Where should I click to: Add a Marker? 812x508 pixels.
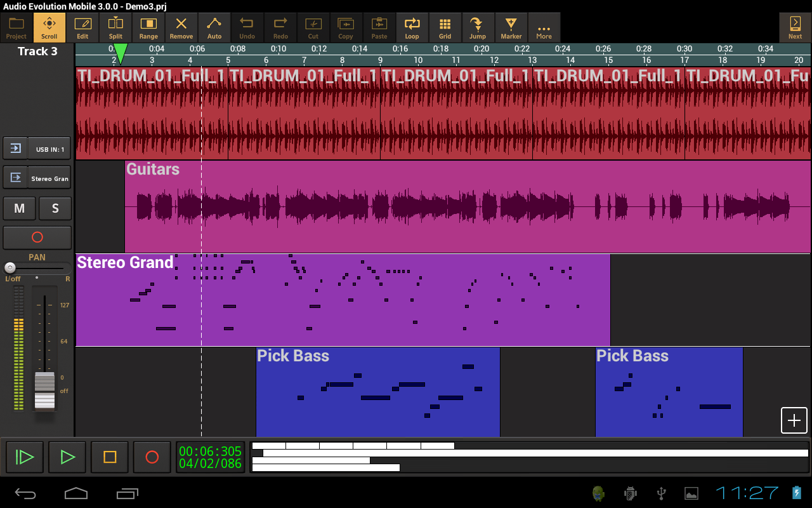(511, 28)
